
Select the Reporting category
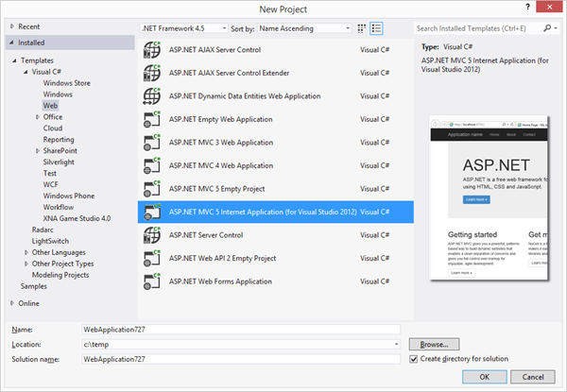[x=59, y=140]
